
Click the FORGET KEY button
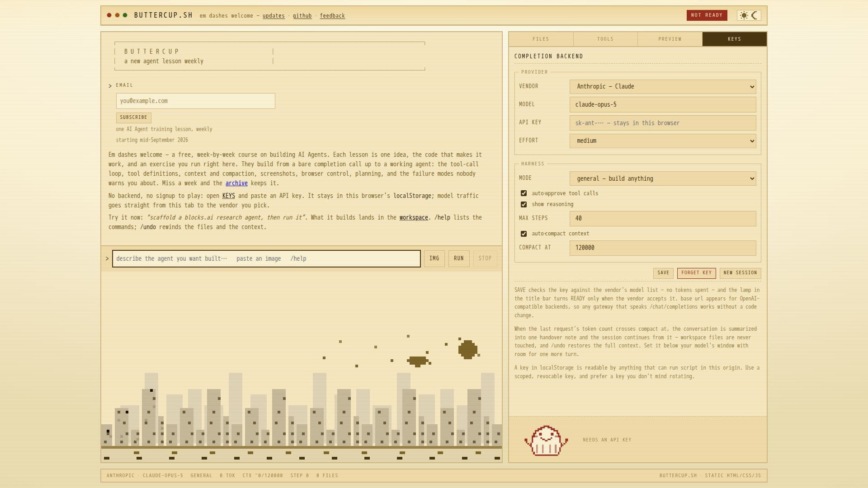point(696,273)
